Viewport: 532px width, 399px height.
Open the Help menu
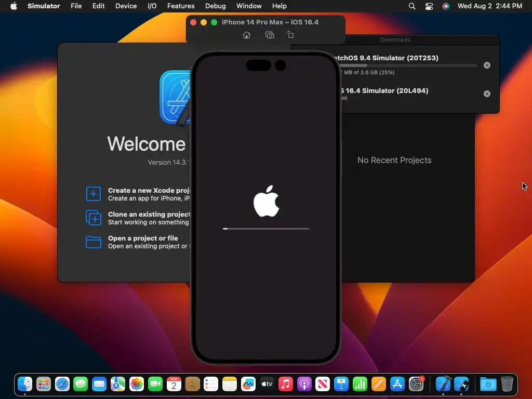point(279,6)
